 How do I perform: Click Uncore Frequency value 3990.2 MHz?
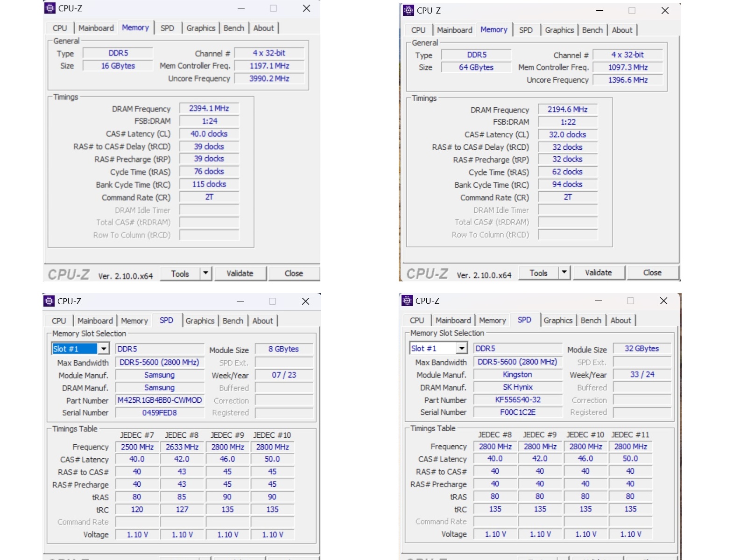click(x=269, y=78)
